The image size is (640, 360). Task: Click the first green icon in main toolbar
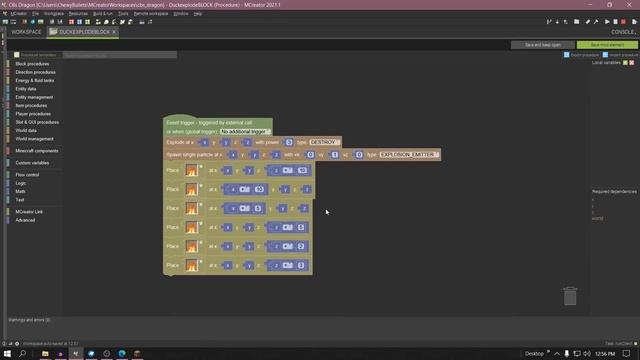click(5, 22)
